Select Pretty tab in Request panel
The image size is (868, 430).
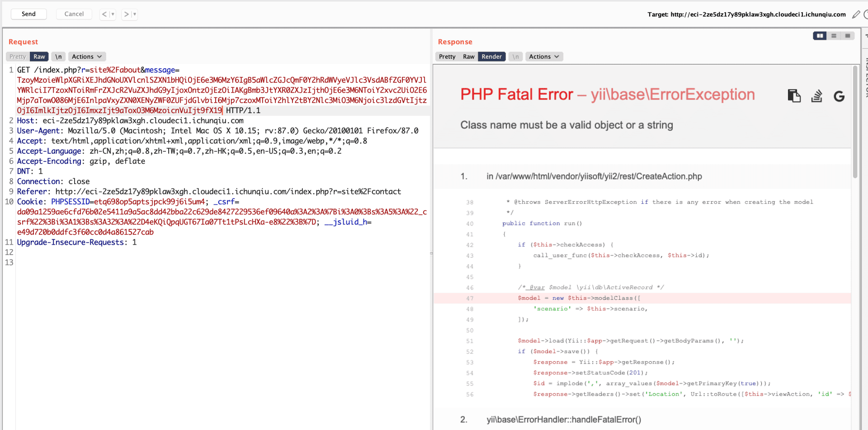[x=18, y=57]
